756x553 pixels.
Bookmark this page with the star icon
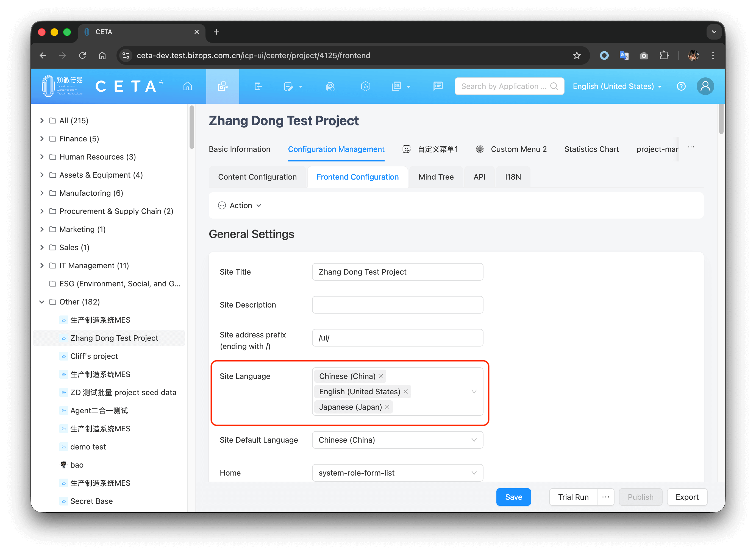(577, 55)
